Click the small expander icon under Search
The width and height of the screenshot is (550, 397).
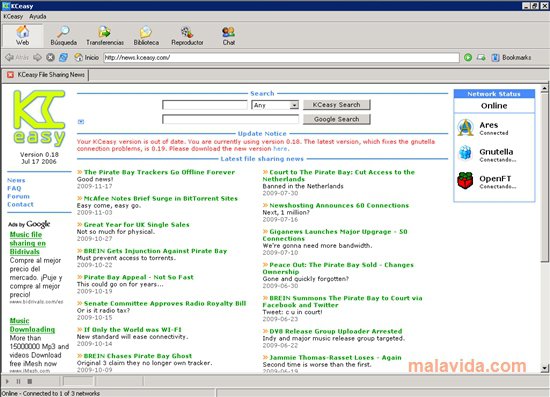tap(81, 122)
